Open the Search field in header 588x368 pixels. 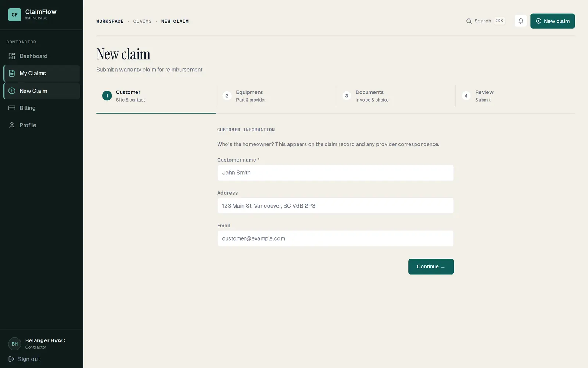485,21
